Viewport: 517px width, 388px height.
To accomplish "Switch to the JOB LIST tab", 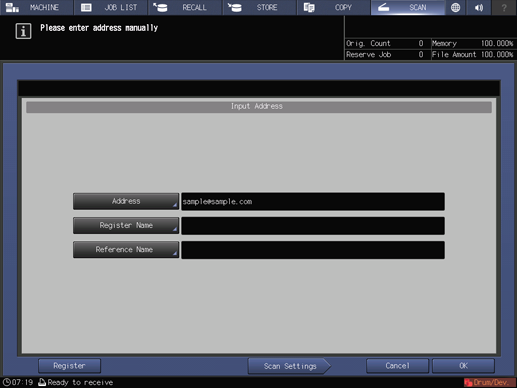I will tap(111, 7).
